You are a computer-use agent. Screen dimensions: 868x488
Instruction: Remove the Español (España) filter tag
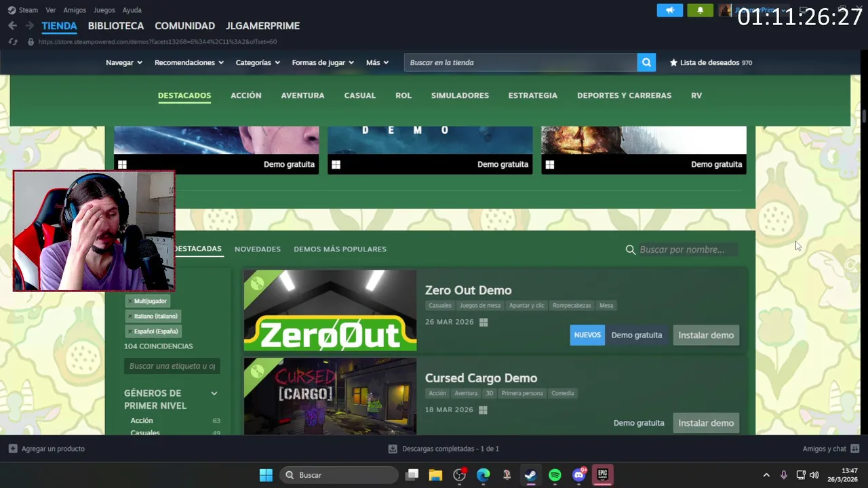130,331
